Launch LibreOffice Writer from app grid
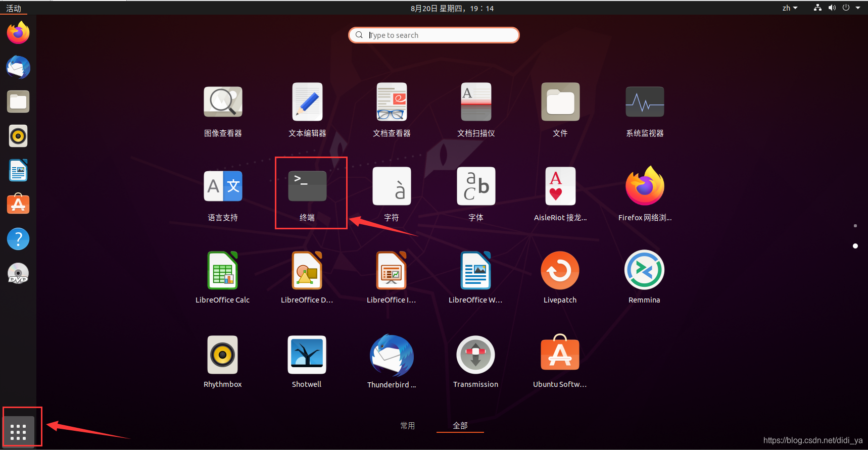Viewport: 868px width, 450px height. tap(476, 277)
